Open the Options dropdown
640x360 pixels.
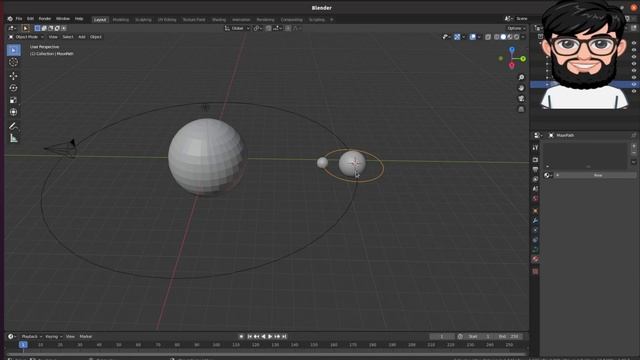pyautogui.click(x=516, y=28)
